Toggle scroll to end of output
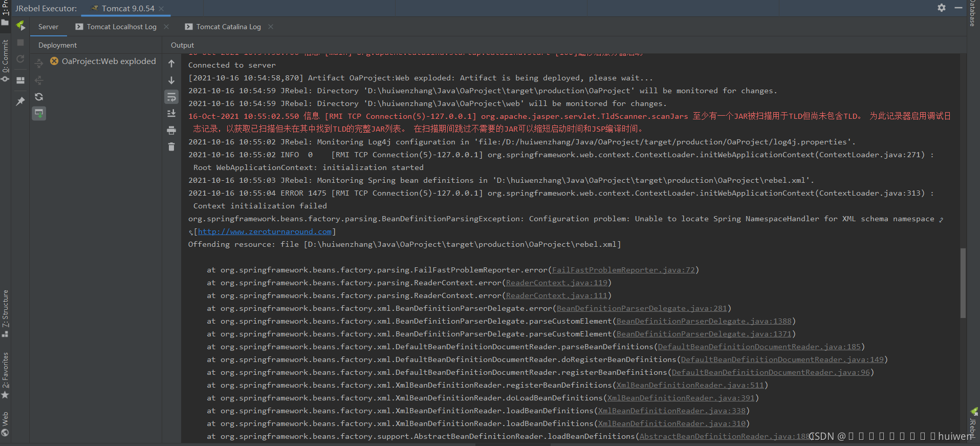This screenshot has height=446, width=980. click(171, 113)
